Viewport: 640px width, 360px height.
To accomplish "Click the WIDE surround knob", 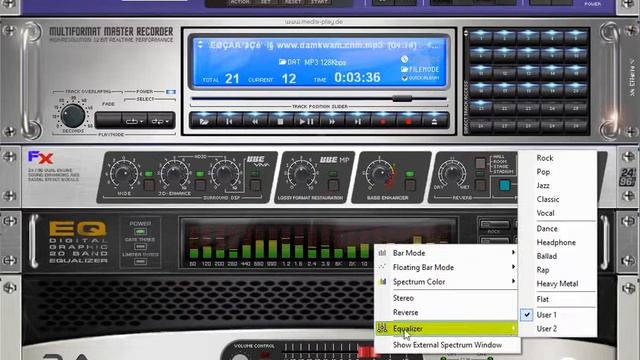I will tap(124, 174).
